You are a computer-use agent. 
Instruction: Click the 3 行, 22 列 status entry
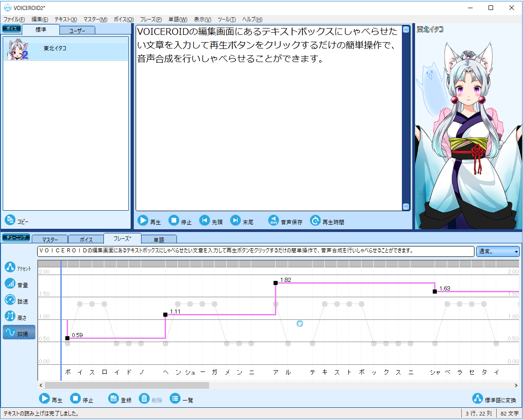[x=479, y=413]
